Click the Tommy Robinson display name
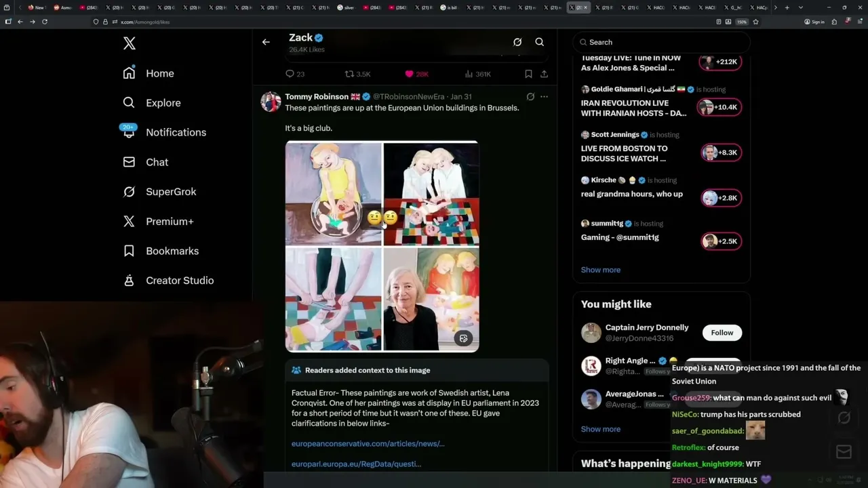The height and width of the screenshot is (488, 868). (x=317, y=97)
